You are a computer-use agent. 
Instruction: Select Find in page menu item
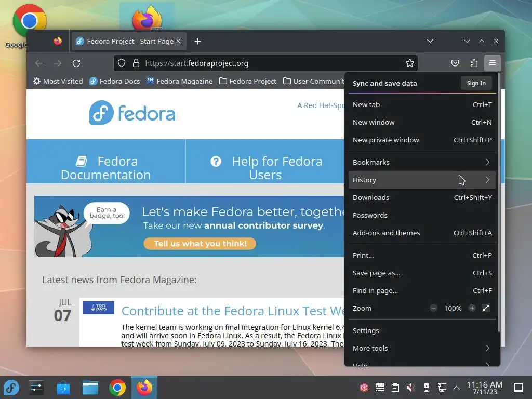pos(422,290)
